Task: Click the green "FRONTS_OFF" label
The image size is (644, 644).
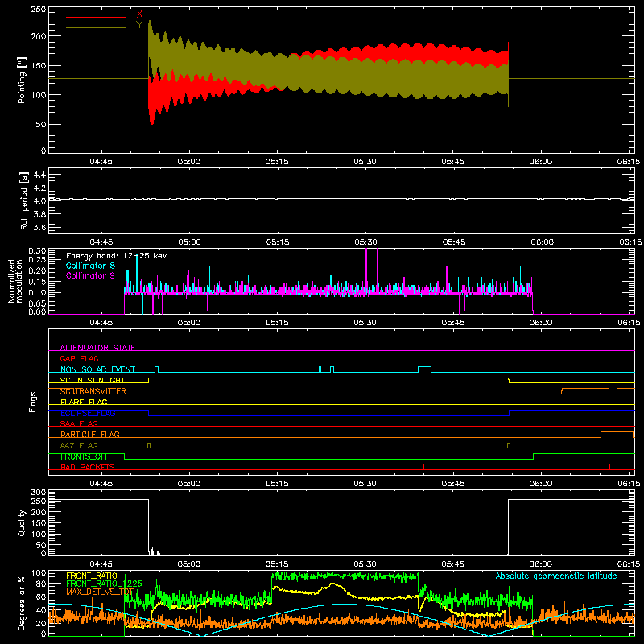Action: (x=85, y=456)
